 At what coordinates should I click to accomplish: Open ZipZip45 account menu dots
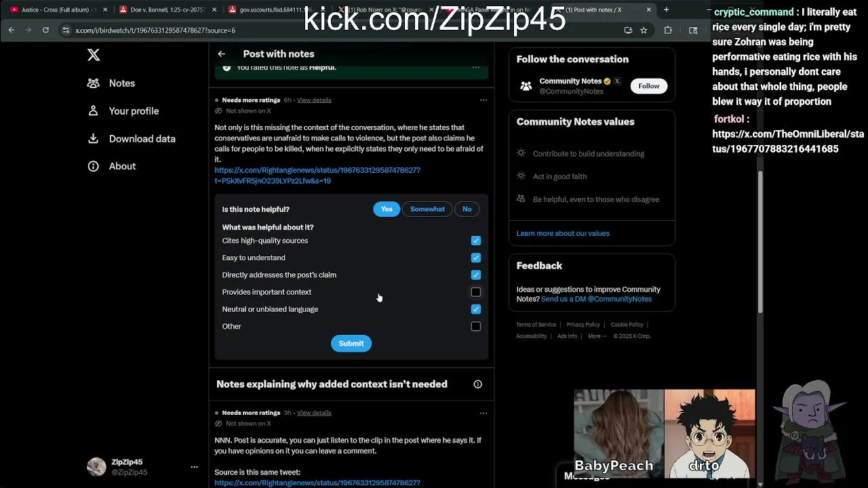pyautogui.click(x=195, y=467)
